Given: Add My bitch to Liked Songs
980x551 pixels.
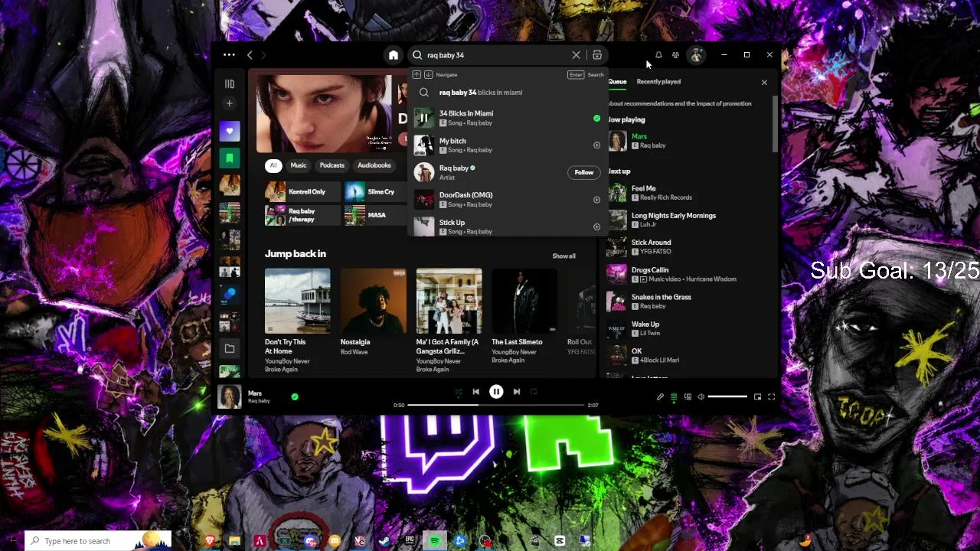Looking at the screenshot, I should 597,145.
